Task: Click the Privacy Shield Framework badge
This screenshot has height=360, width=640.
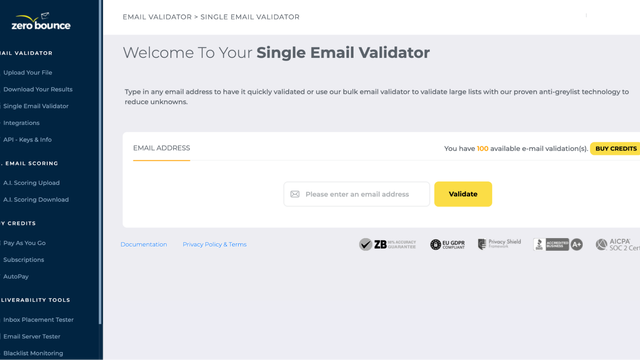Action: tap(499, 244)
